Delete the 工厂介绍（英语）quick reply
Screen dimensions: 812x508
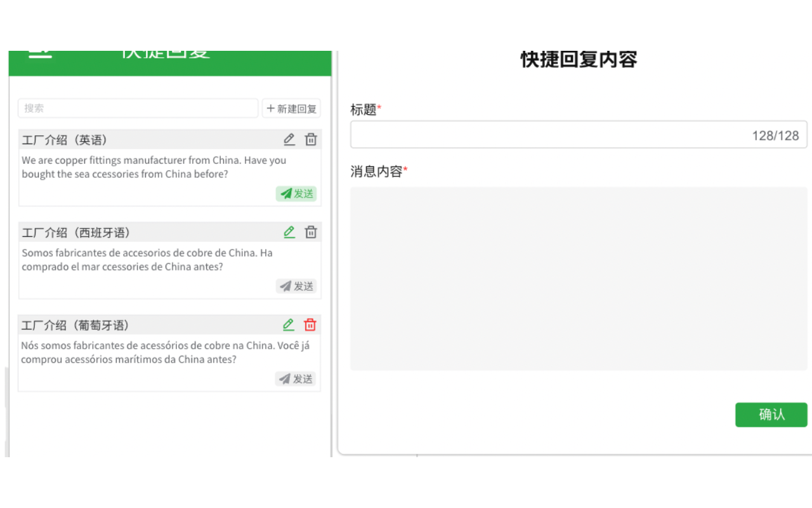click(x=311, y=140)
